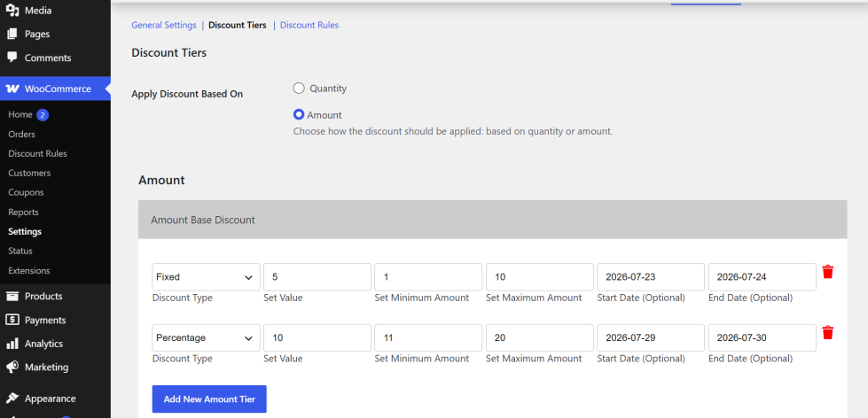Open WooCommerce Settings submenu
This screenshot has width=868, height=418.
(x=25, y=231)
